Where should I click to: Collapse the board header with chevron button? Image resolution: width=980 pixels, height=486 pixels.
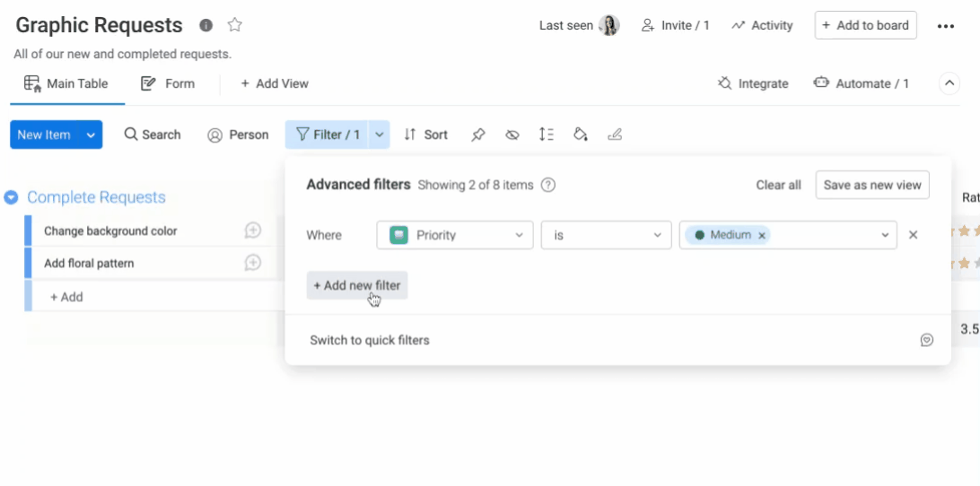point(949,83)
